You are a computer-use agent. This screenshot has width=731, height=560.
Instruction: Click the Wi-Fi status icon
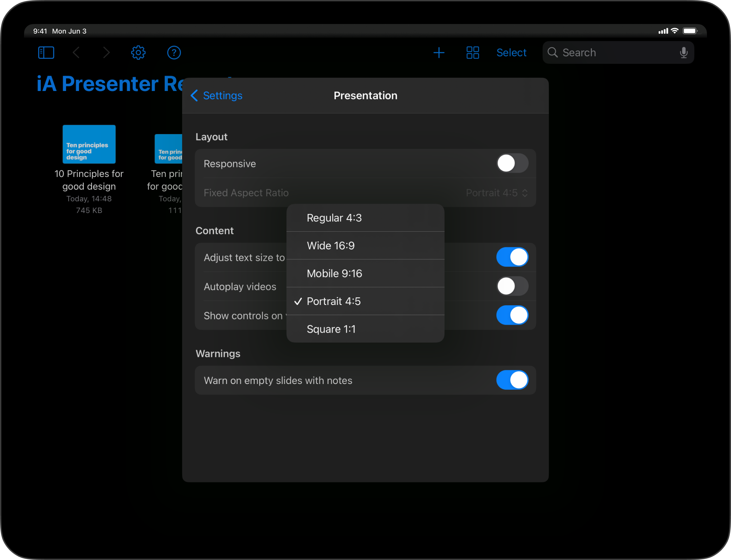675,31
